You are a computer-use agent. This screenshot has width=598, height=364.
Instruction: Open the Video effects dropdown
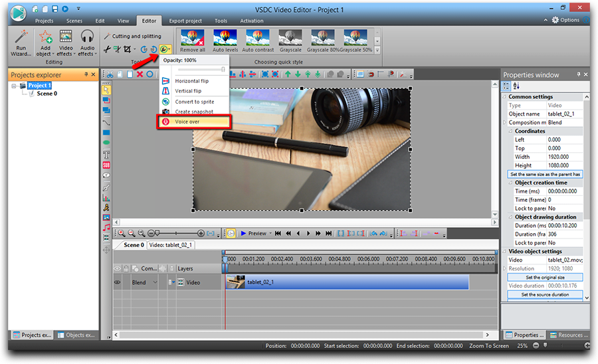[x=66, y=43]
